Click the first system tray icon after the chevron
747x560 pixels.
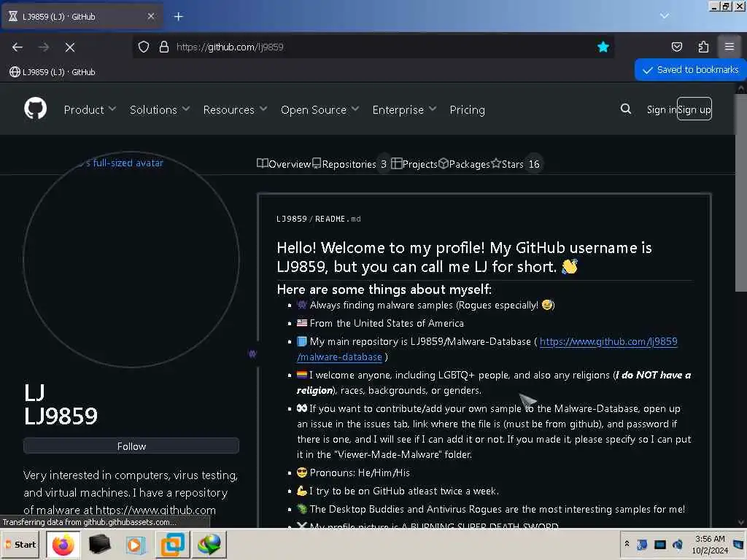click(x=642, y=544)
